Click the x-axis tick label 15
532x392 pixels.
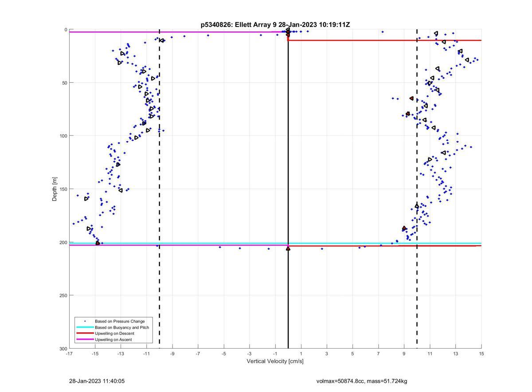[481, 354]
